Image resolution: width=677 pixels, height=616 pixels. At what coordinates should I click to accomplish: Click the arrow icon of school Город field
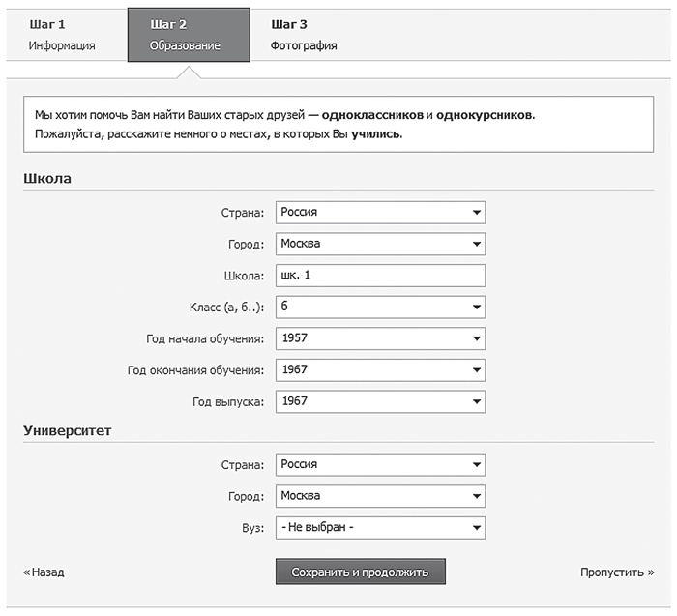pos(476,244)
